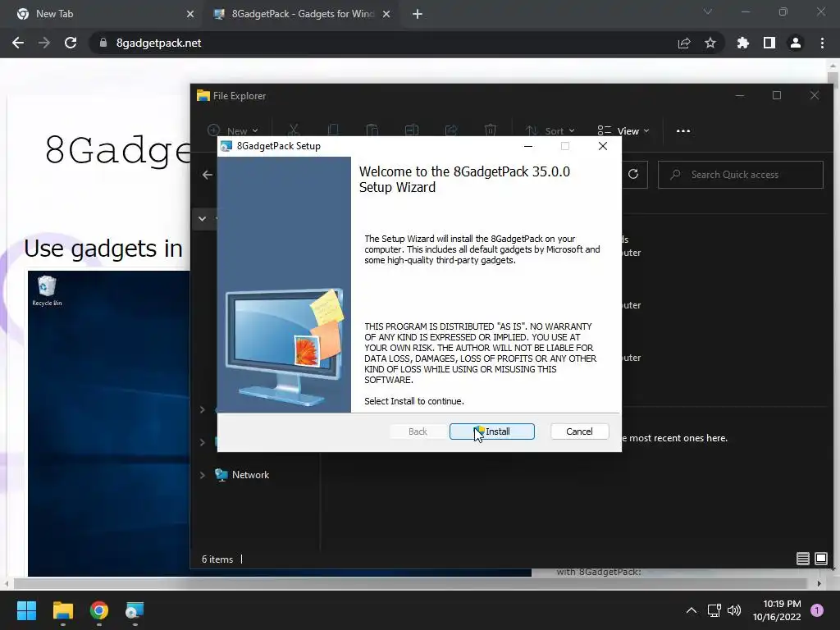The height and width of the screenshot is (630, 840).
Task: Click the Delete trash icon in File Explorer
Action: point(491,130)
